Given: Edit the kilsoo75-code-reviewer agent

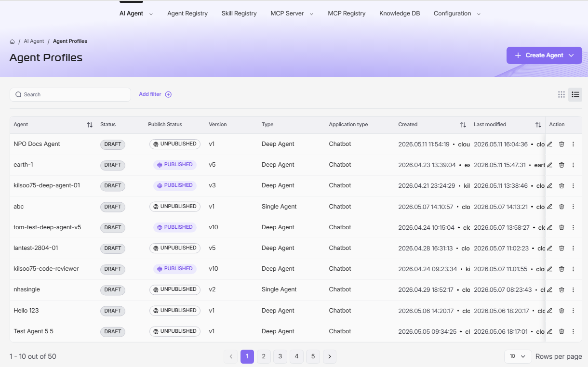Looking at the screenshot, I should click(549, 269).
